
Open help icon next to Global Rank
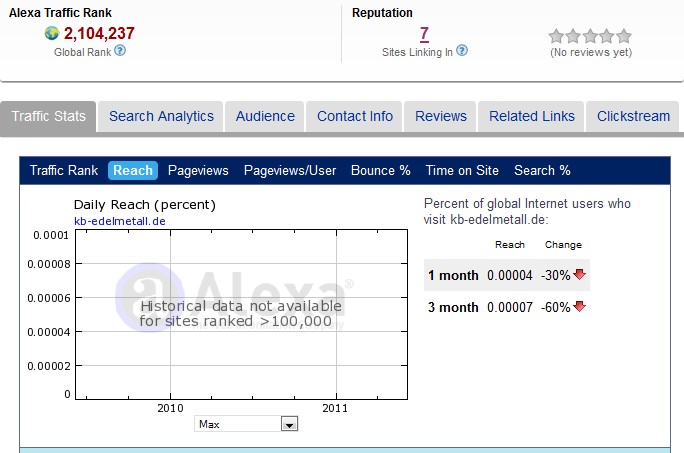[120, 51]
